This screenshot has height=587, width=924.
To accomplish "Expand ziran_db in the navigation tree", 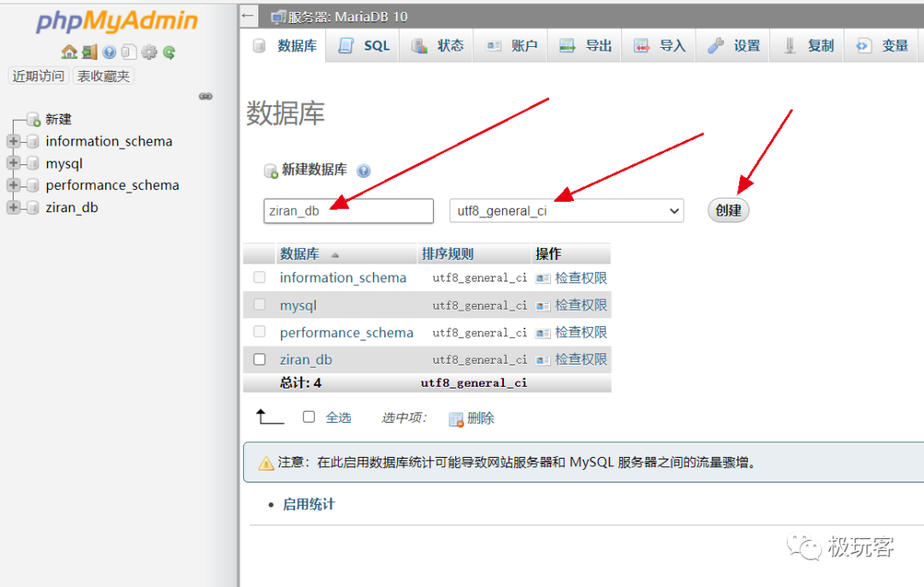I will click(14, 207).
